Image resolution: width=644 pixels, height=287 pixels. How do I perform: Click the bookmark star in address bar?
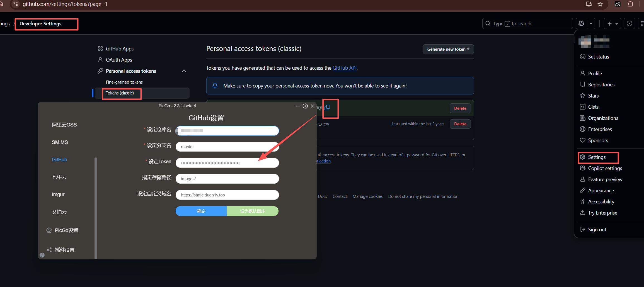[x=600, y=4]
